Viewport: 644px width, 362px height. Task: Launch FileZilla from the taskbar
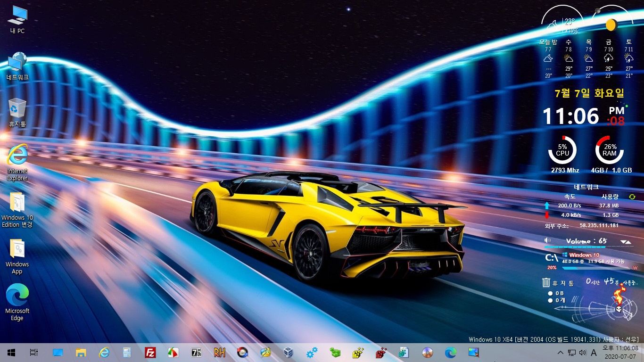[150, 352]
